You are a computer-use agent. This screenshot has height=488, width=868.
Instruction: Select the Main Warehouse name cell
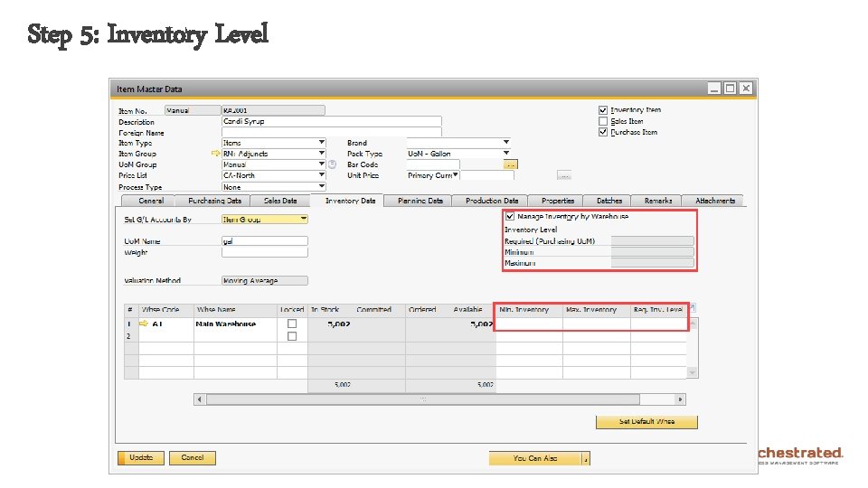pos(235,324)
